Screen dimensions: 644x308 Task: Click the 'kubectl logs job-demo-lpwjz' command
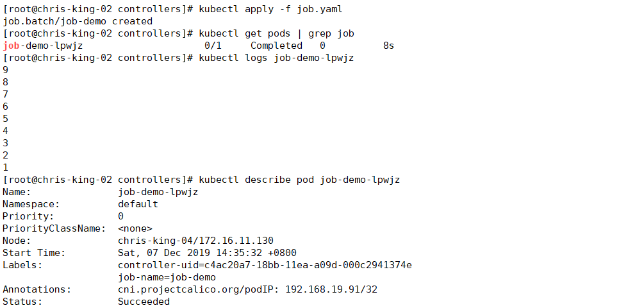pyautogui.click(x=277, y=58)
